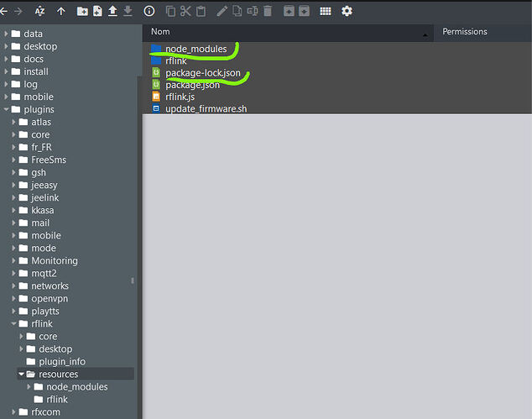This screenshot has width=532, height=419.
Task: Click the tree panel scrollbar handle
Action: point(133,280)
